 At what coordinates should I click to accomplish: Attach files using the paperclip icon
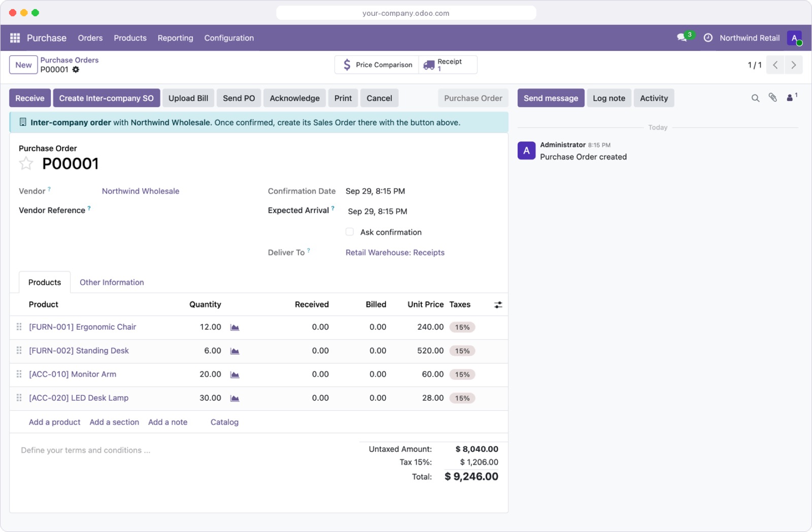[772, 98]
